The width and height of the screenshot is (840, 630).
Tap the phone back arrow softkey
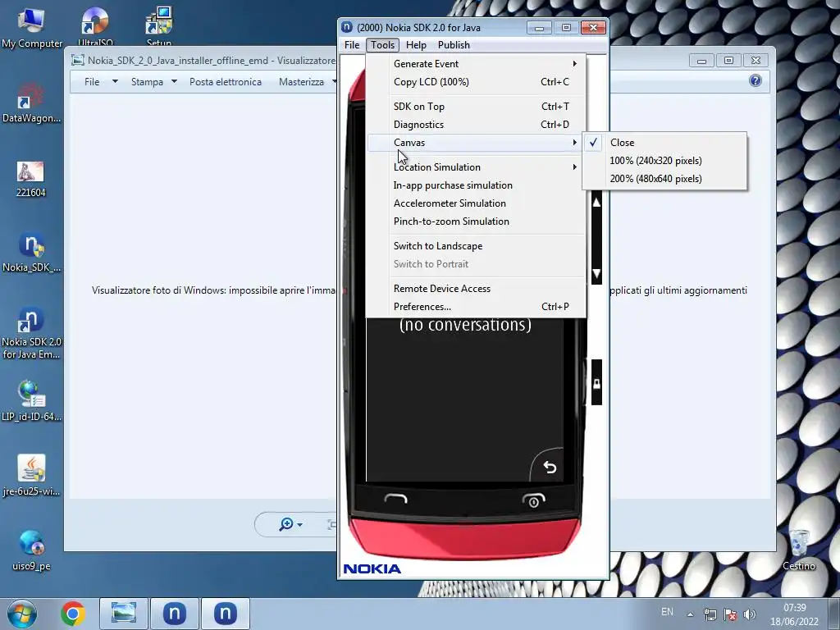(550, 467)
